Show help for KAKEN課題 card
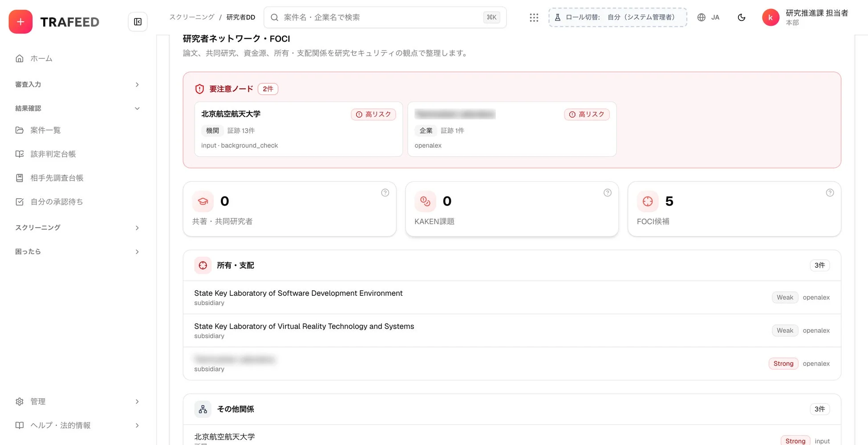868x445 pixels. point(607,193)
